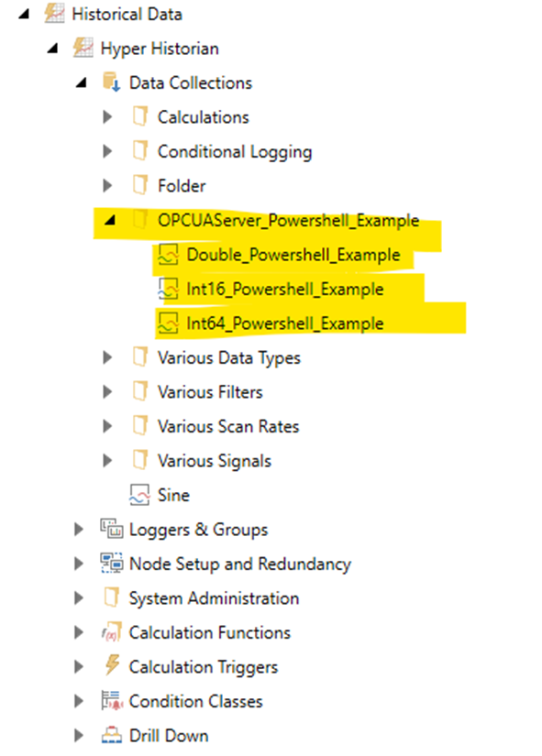Select the Conditional Logging folder

[x=235, y=152]
